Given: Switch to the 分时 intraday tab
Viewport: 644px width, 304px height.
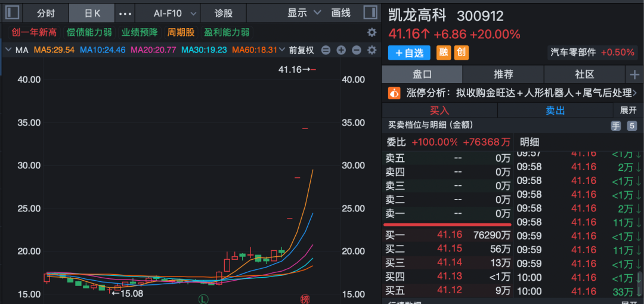Looking at the screenshot, I should [x=45, y=13].
